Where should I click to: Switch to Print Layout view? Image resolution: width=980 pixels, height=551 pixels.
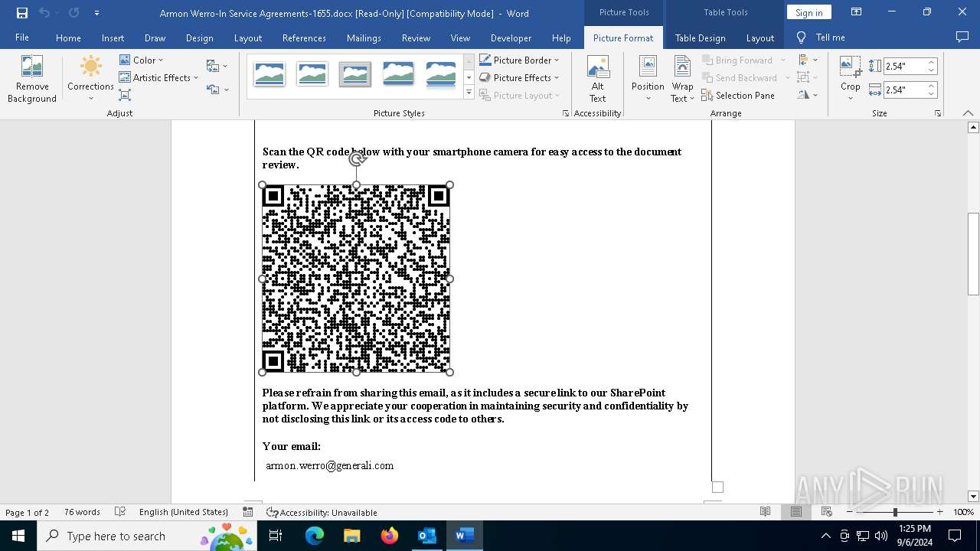click(x=796, y=512)
